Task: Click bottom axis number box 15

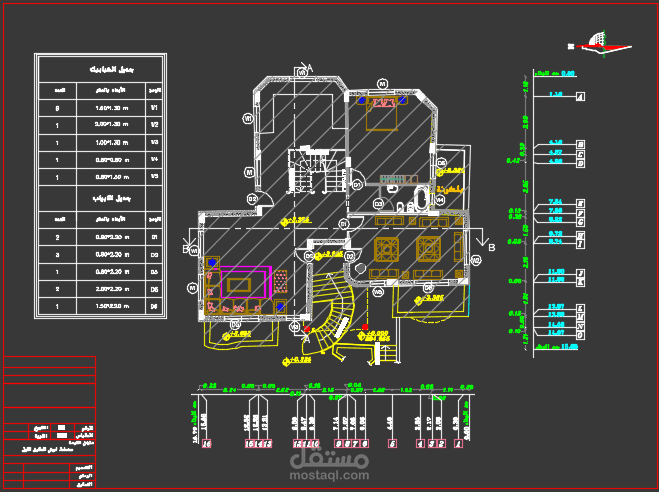Action: 249,444
